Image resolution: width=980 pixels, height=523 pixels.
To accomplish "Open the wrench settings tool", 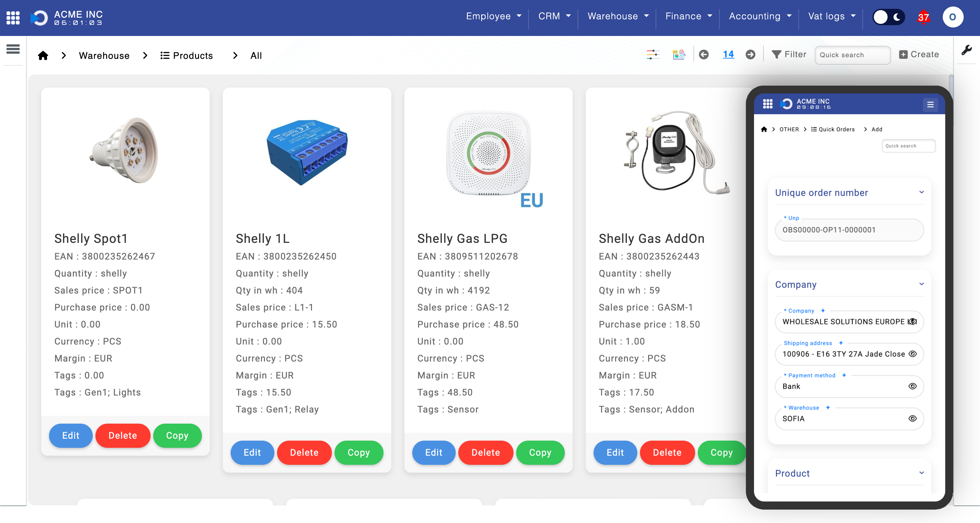I will 967,50.
